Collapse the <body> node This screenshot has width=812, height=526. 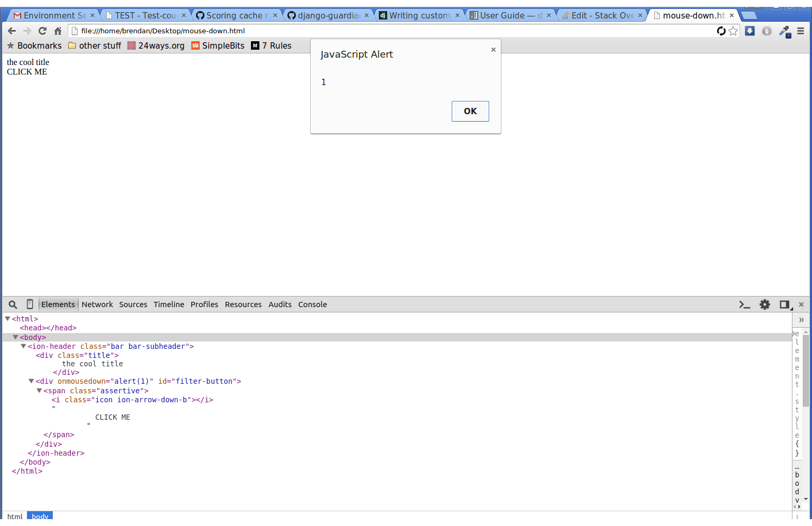(x=15, y=337)
